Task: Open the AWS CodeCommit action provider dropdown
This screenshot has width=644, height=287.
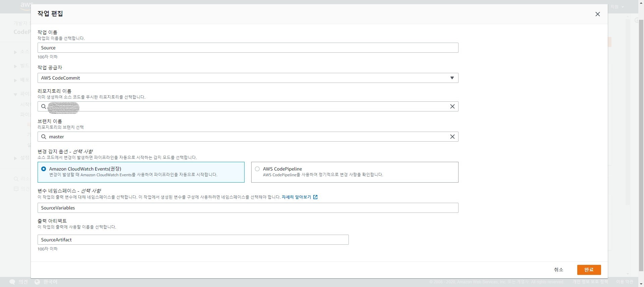Action: pyautogui.click(x=248, y=78)
